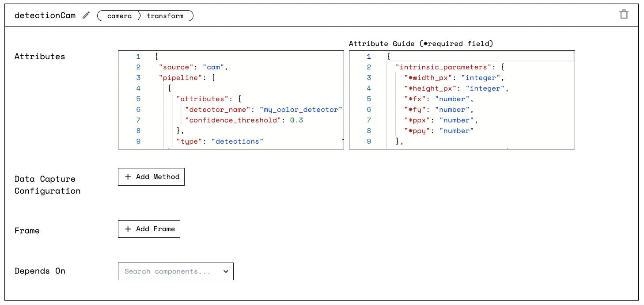
Task: Open the Add Frame configuration
Action: pos(149,229)
